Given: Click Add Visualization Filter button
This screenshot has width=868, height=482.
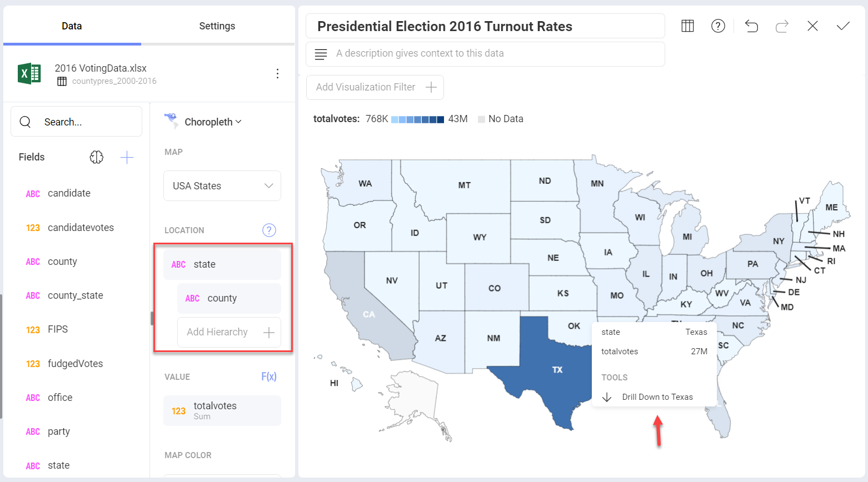Looking at the screenshot, I should 375,87.
